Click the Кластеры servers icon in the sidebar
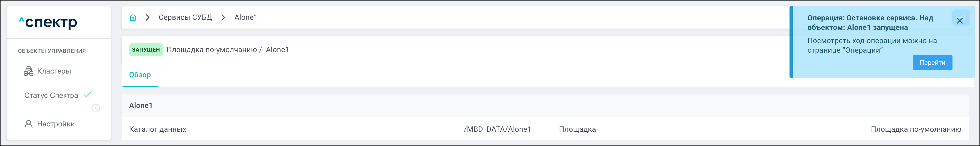Screen dimensions: 980x146 [29, 71]
